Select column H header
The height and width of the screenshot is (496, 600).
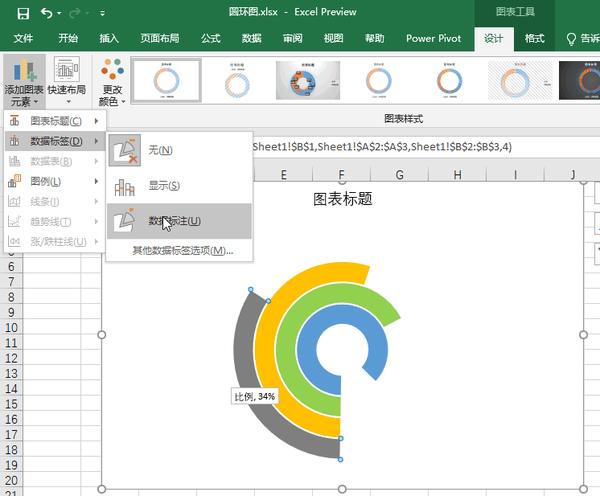457,175
